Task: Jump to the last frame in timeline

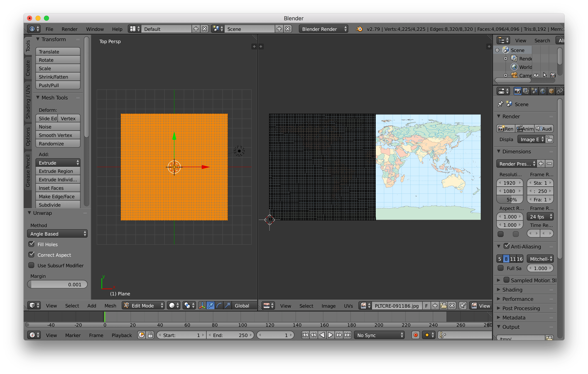Action: point(347,335)
